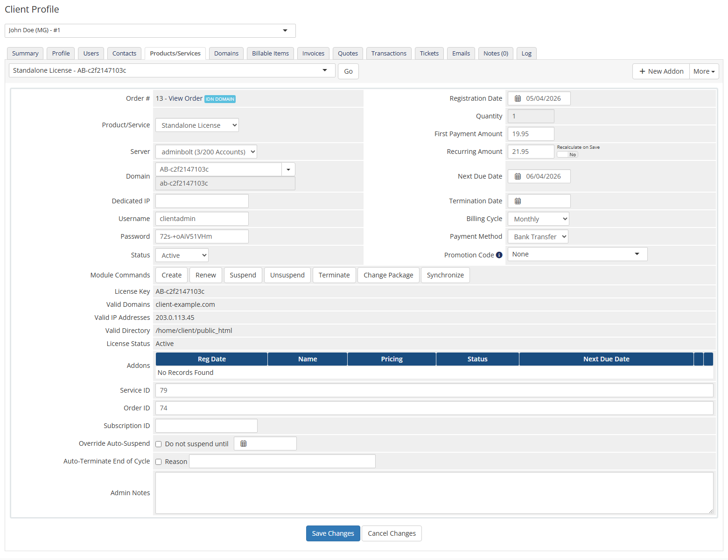This screenshot has height=560, width=728.
Task: Run the Change Package module command
Action: coord(388,275)
